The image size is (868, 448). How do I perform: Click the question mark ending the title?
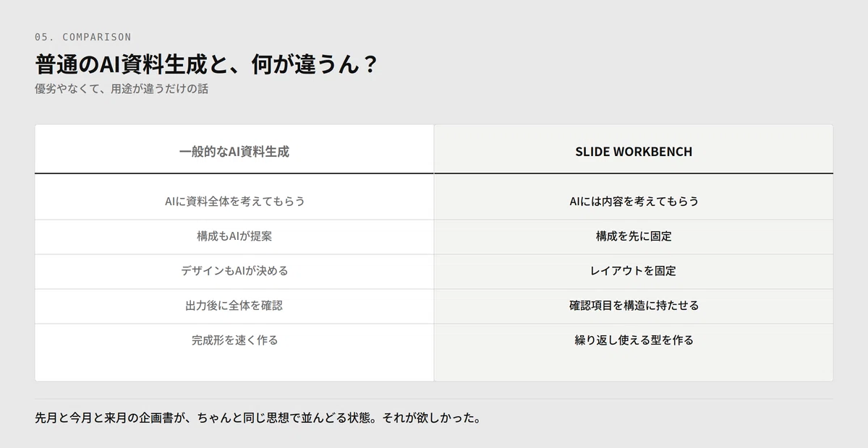pyautogui.click(x=368, y=65)
